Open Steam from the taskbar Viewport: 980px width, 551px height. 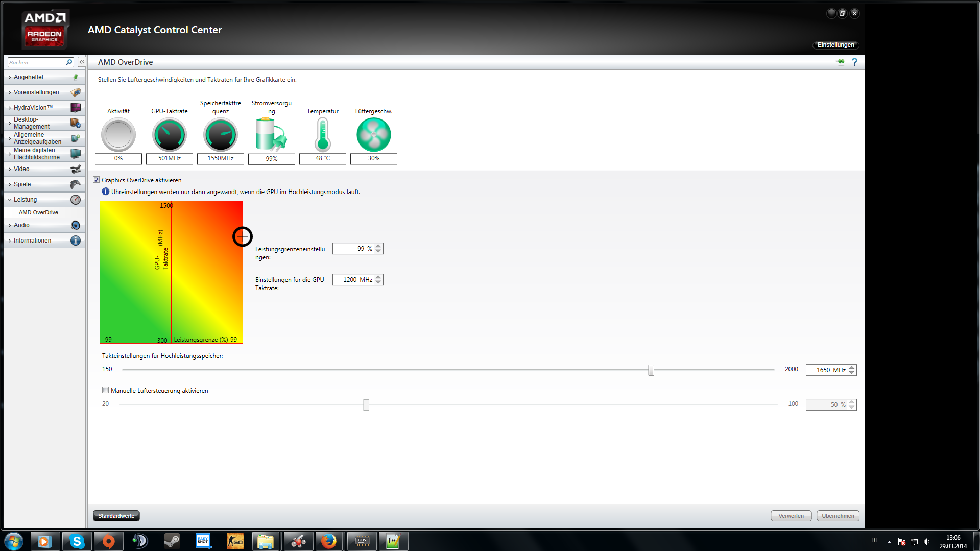pos(172,541)
